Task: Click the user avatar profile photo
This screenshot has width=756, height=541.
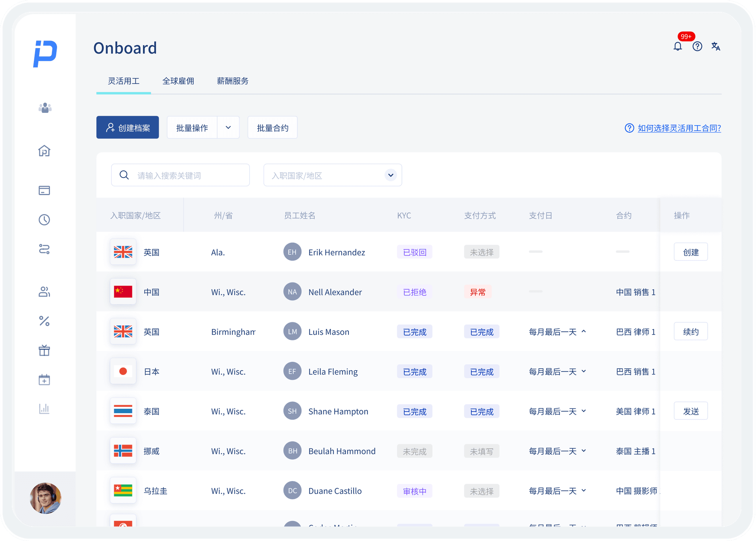Action: click(x=45, y=498)
